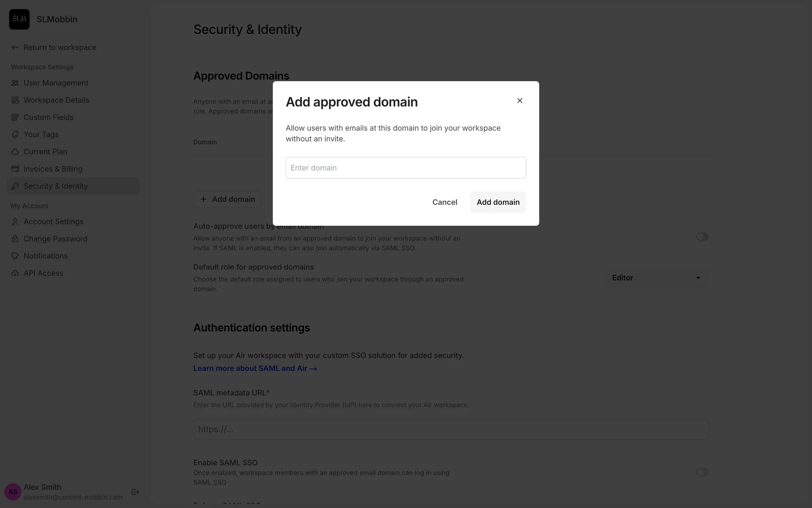Image resolution: width=812 pixels, height=508 pixels.
Task: Click the log out icon beside Alex Smith
Action: (135, 492)
